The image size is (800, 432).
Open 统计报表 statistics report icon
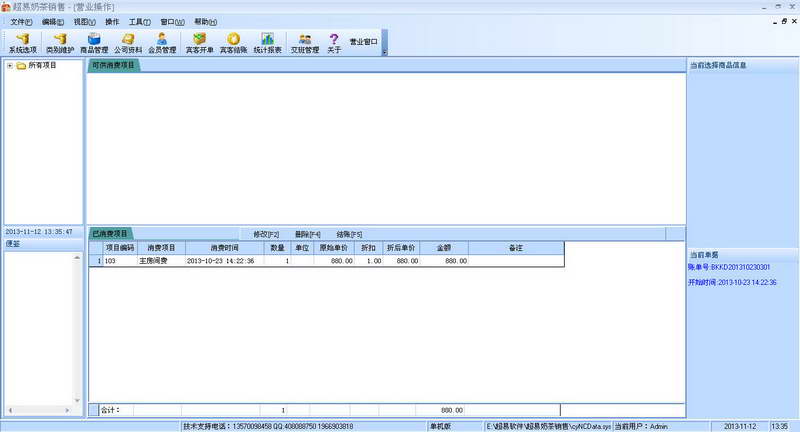268,42
